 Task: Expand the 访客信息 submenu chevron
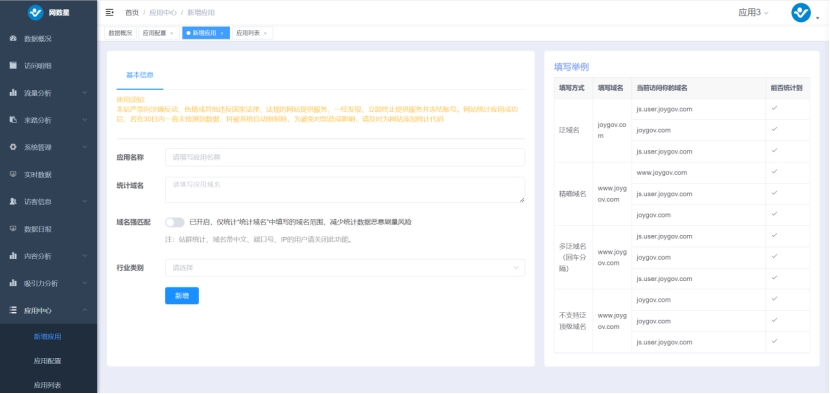[85, 202]
